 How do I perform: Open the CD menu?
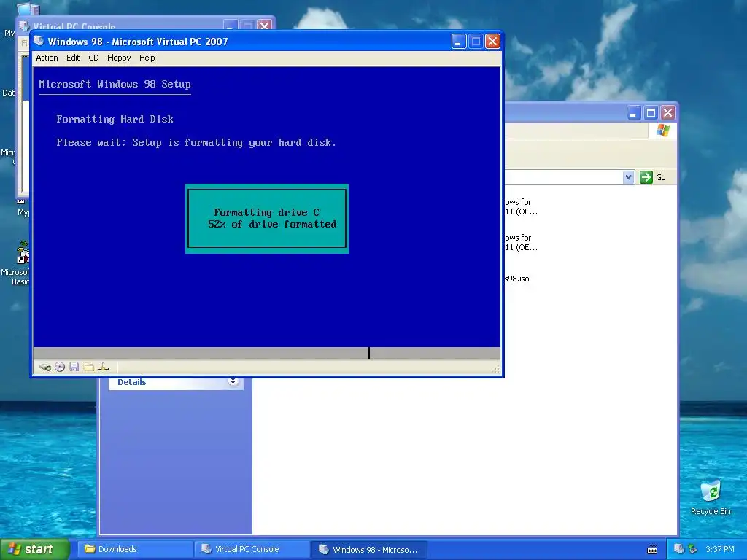pyautogui.click(x=93, y=58)
